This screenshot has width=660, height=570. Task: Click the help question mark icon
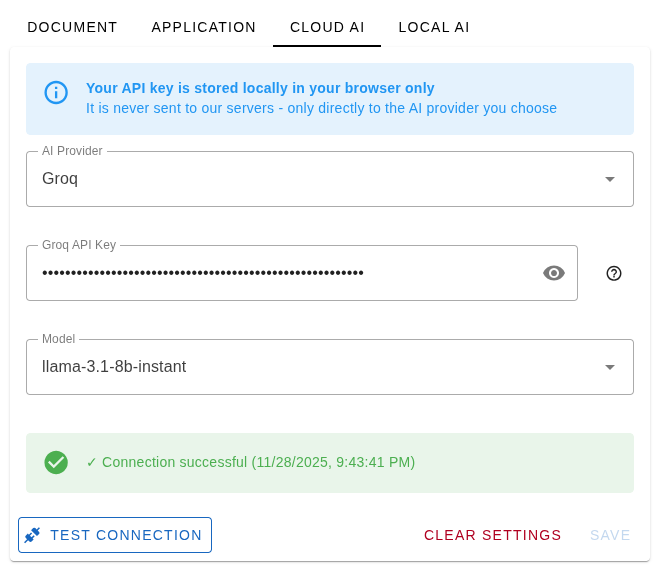point(614,273)
